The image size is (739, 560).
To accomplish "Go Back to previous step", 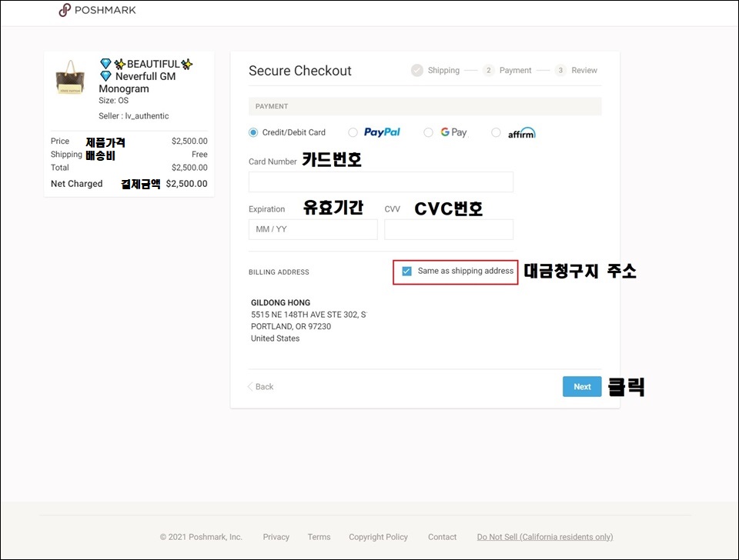I will coord(261,387).
